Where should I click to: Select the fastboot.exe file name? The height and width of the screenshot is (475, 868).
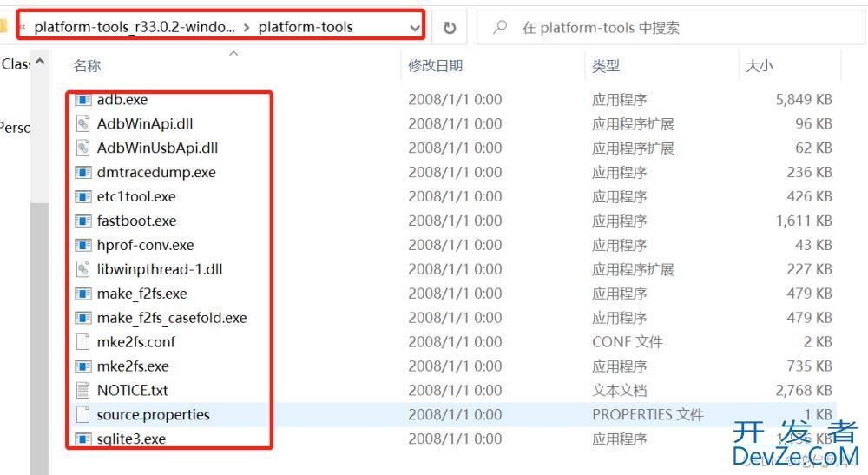coord(137,221)
